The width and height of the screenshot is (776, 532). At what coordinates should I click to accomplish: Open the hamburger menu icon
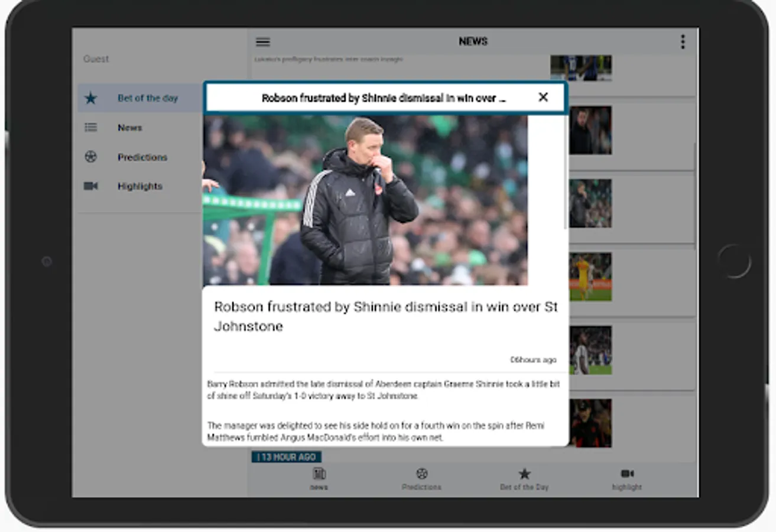[263, 41]
